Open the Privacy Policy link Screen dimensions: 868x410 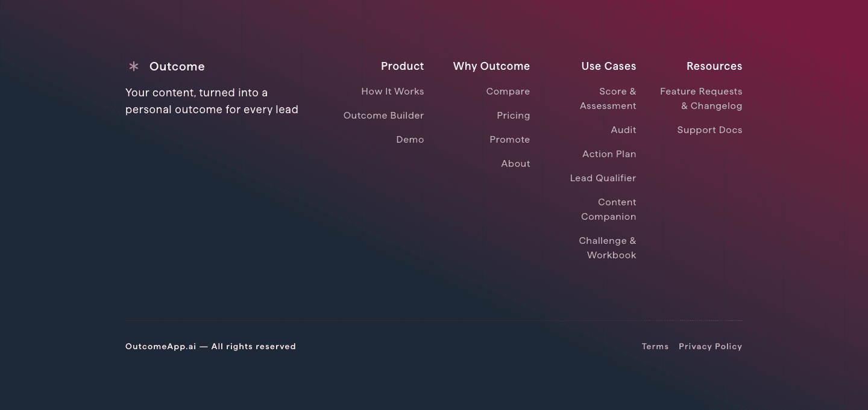710,346
